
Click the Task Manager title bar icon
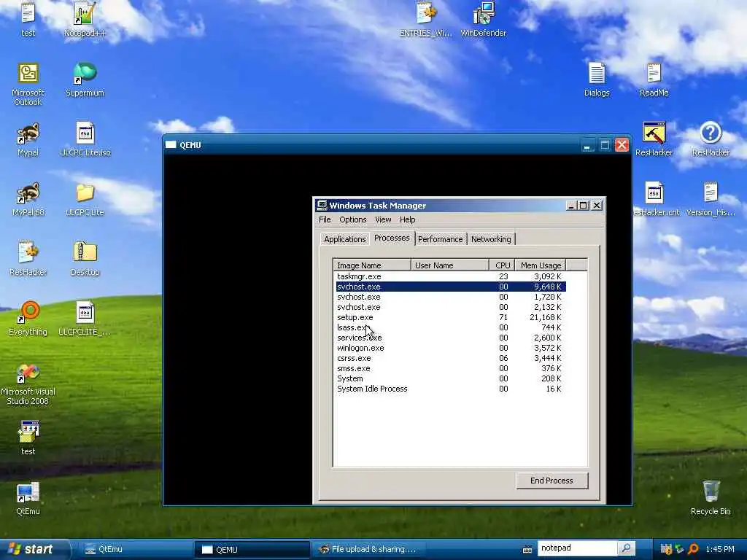pyautogui.click(x=322, y=205)
